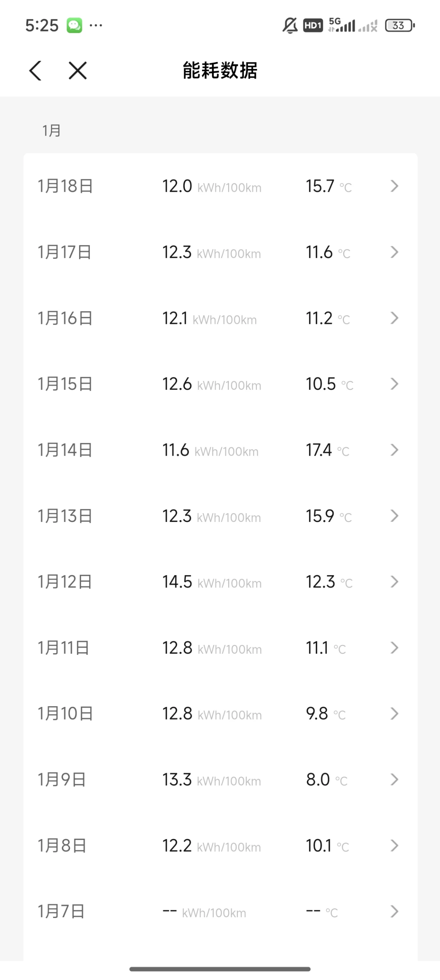This screenshot has width=440, height=980.
Task: Tap the HD1 status icon
Action: tap(313, 26)
